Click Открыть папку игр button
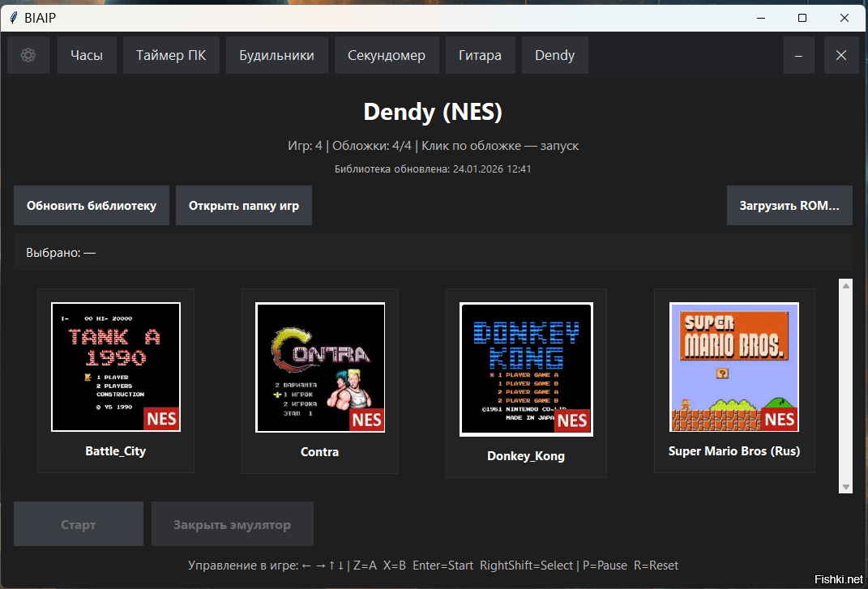This screenshot has height=589, width=868. [244, 205]
